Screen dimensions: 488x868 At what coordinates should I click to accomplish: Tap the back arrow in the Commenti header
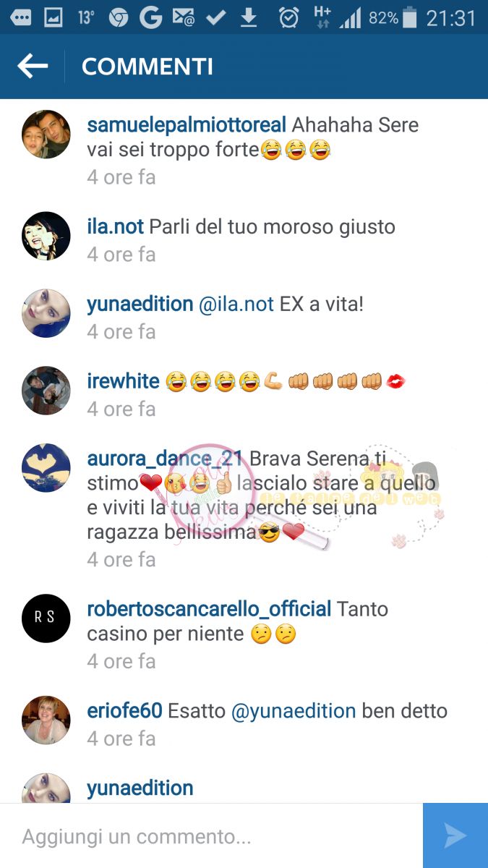point(33,67)
